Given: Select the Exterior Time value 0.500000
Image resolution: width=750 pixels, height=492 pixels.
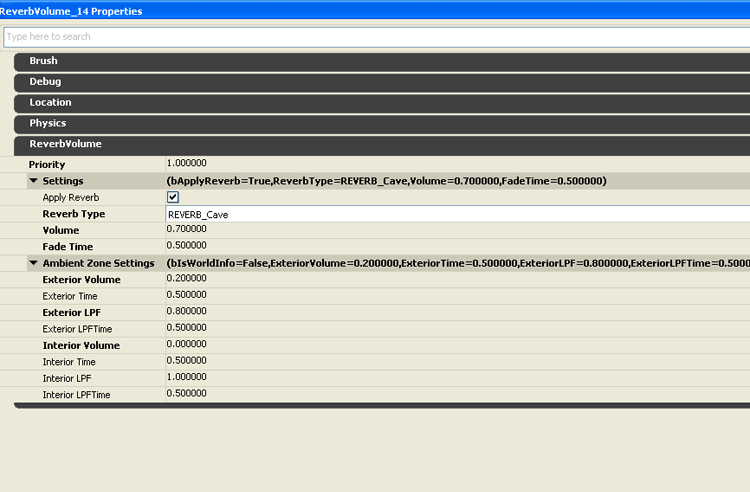Looking at the screenshot, I should pyautogui.click(x=187, y=295).
